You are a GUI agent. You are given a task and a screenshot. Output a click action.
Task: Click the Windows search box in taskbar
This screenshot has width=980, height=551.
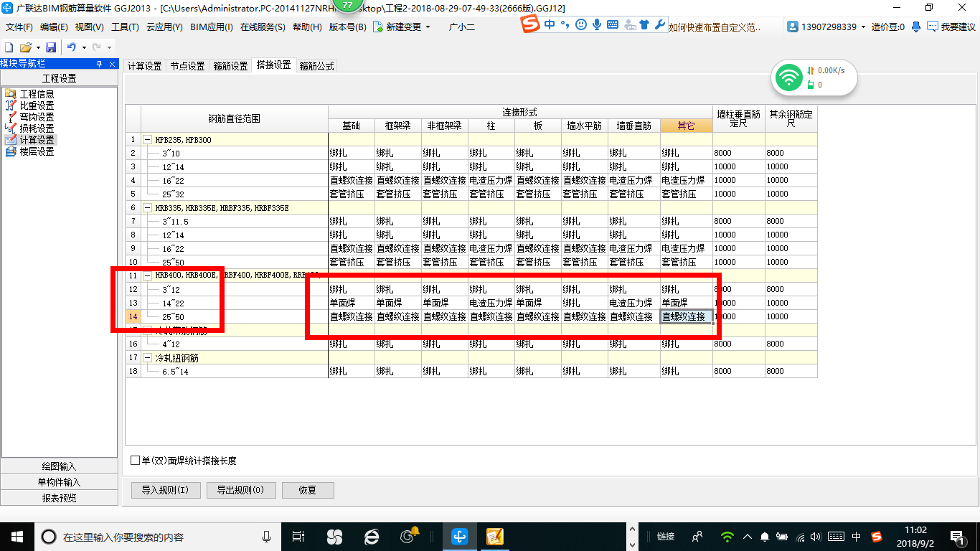[158, 536]
